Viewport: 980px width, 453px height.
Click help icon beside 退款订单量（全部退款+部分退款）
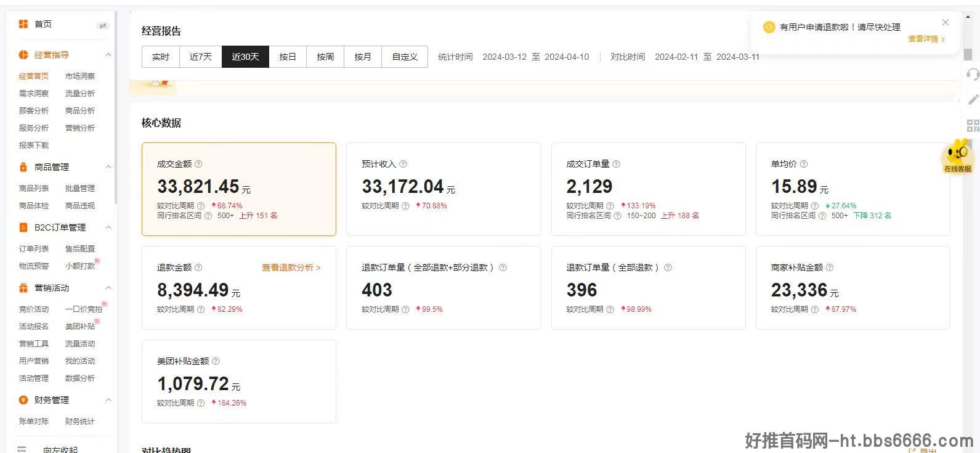pyautogui.click(x=503, y=267)
